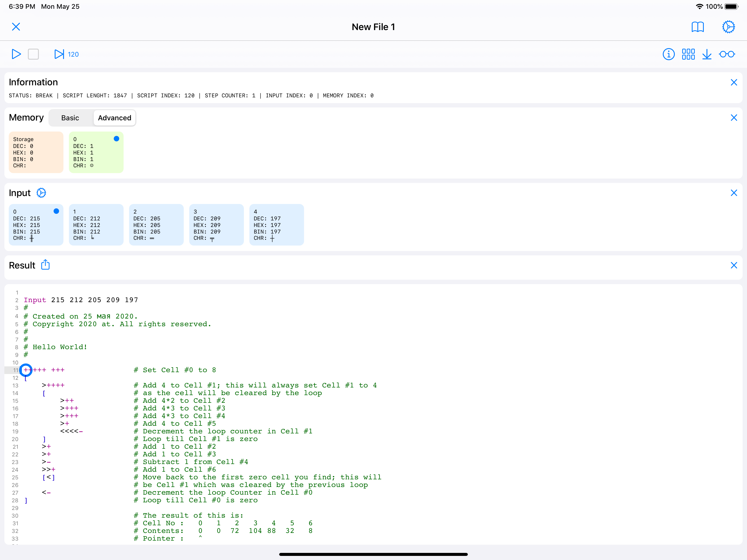This screenshot has height=560, width=747.
Task: Toggle reading mode with the glasses icon
Action: pos(727,54)
